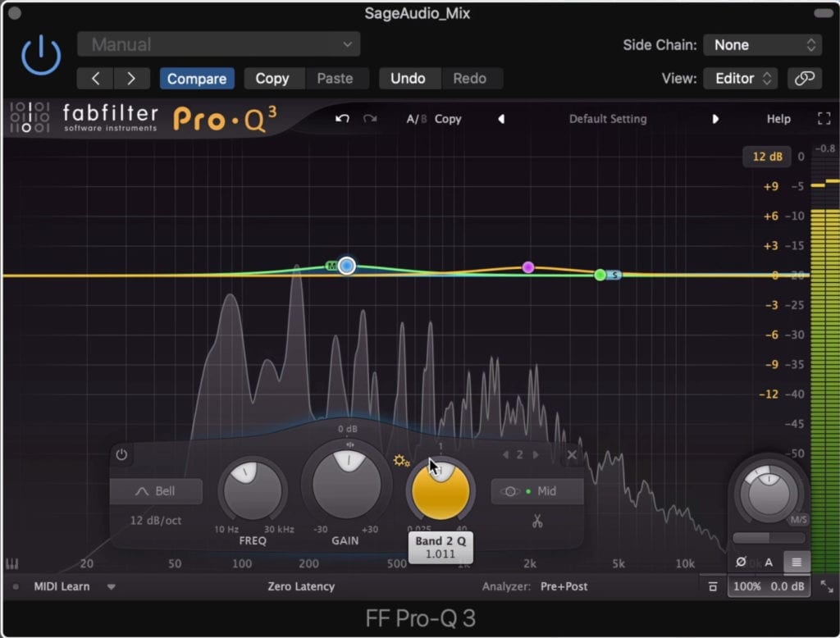840x638 pixels.
Task: Click the SageAudio_Mix window title
Action: pyautogui.click(x=418, y=13)
